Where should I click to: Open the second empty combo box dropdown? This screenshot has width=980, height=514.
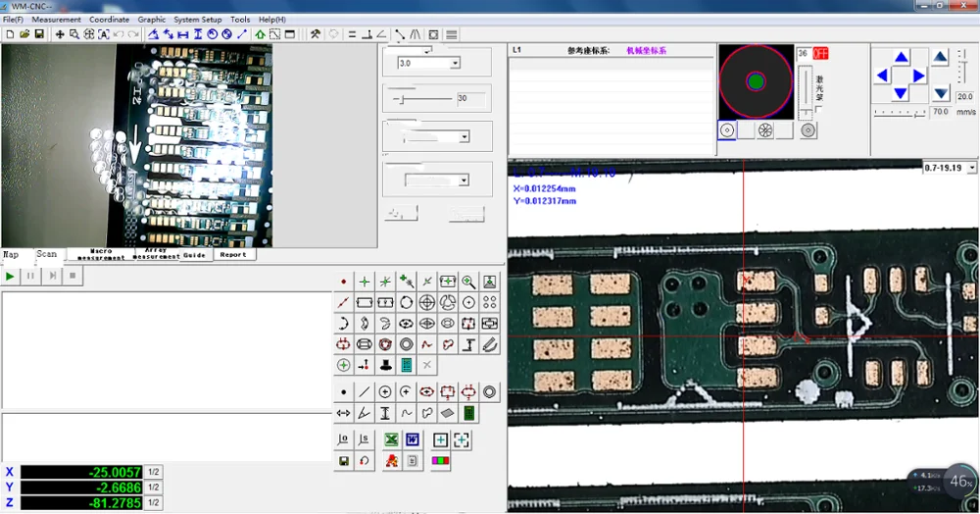(x=463, y=180)
